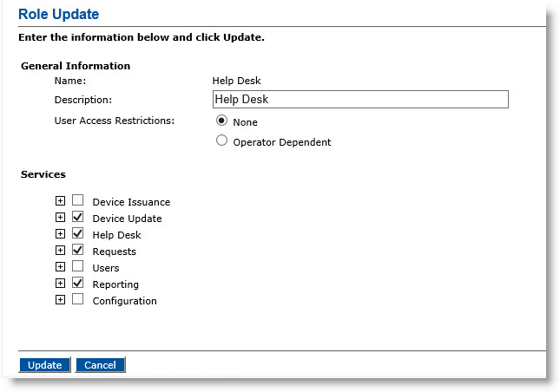The image size is (560, 392).
Task: Uncheck the Requests checkbox
Action: pyautogui.click(x=78, y=249)
